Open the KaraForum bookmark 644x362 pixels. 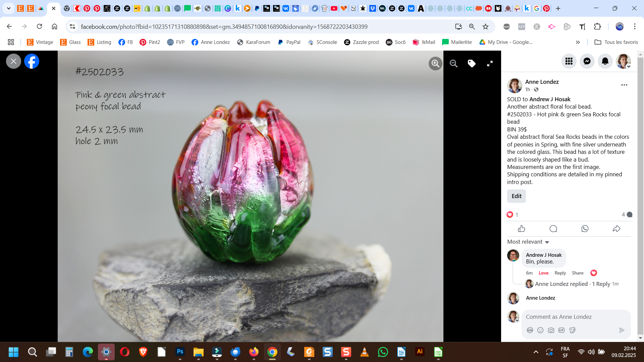coord(254,42)
